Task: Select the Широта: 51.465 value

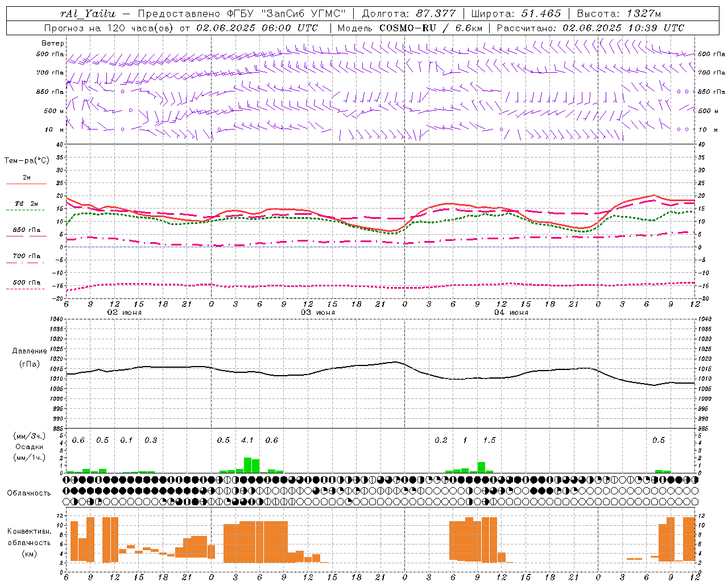Action: click(x=516, y=14)
